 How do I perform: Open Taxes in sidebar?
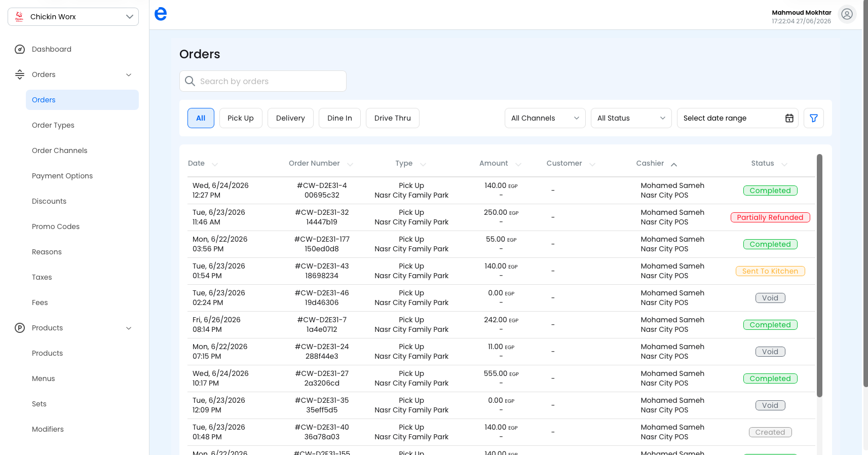42,277
